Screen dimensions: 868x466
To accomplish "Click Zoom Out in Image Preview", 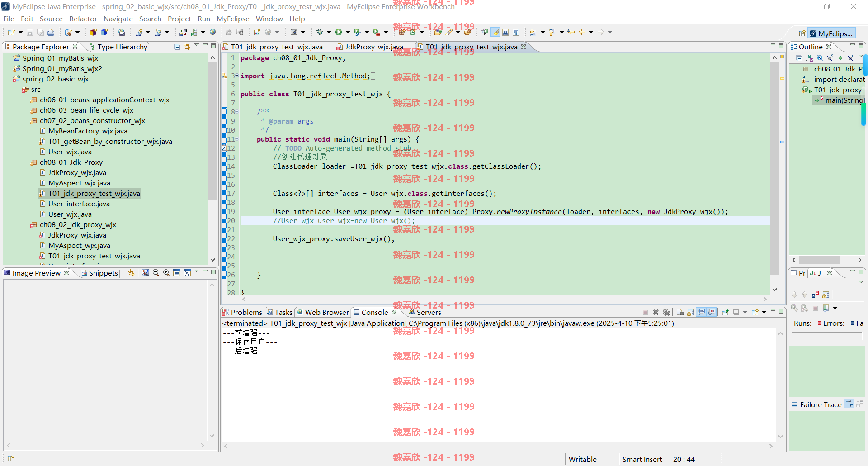I will click(x=156, y=273).
